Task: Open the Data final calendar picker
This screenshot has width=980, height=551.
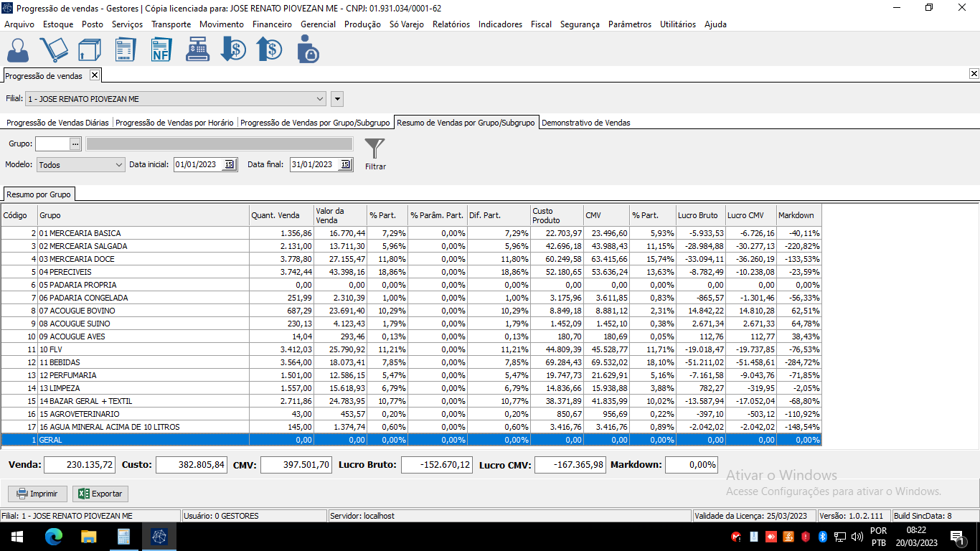Action: coord(345,164)
